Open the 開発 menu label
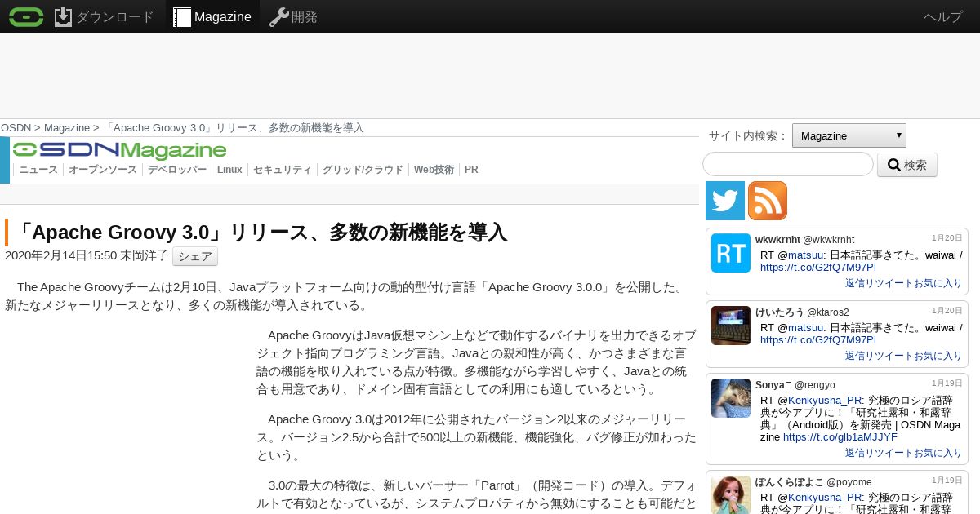Image resolution: width=980 pixels, height=514 pixels. 305,17
